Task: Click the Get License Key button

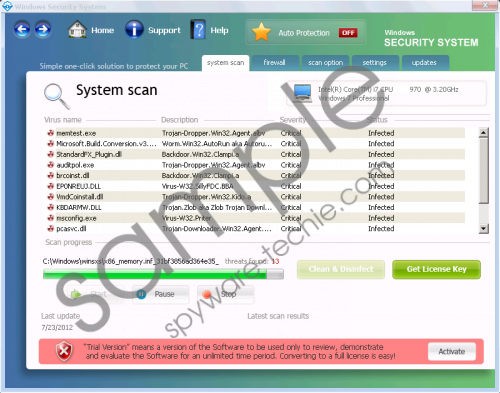Action: [x=436, y=269]
